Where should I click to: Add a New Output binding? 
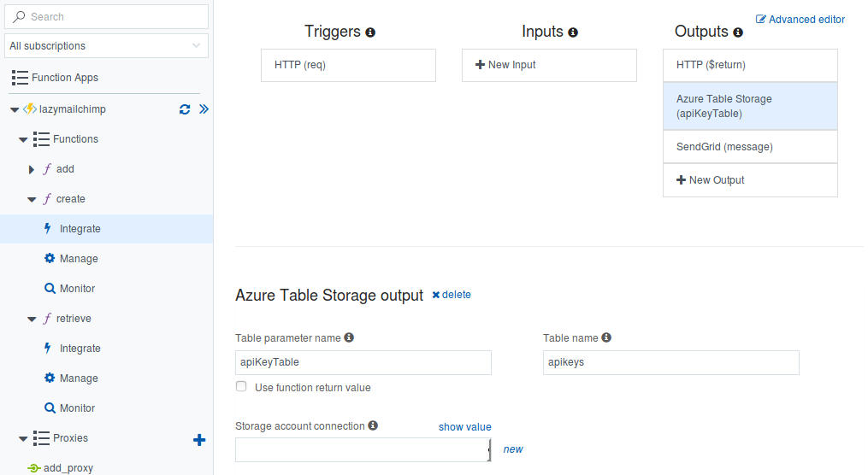750,180
